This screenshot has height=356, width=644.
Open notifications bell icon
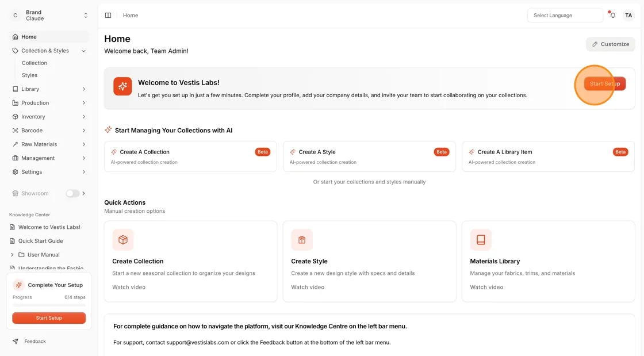click(x=612, y=16)
